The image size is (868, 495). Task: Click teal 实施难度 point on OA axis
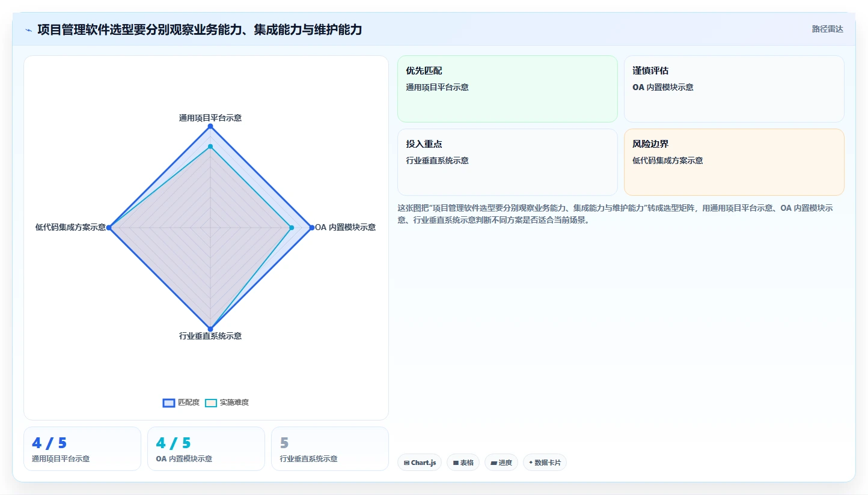point(291,227)
